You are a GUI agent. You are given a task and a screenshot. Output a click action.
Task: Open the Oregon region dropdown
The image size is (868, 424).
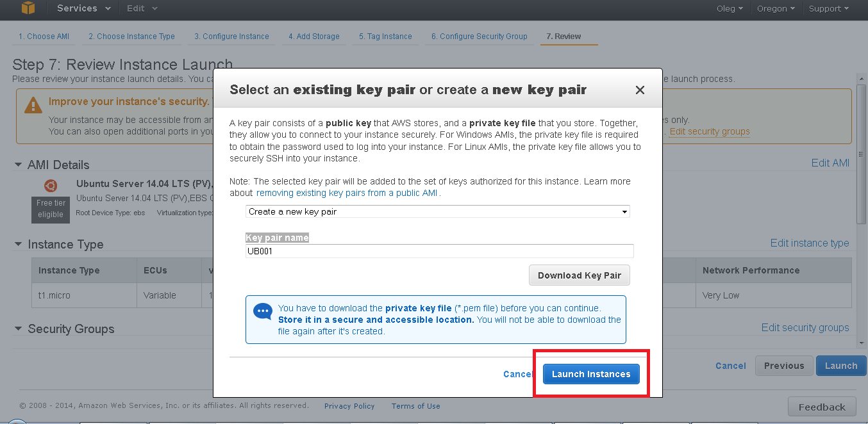(776, 8)
